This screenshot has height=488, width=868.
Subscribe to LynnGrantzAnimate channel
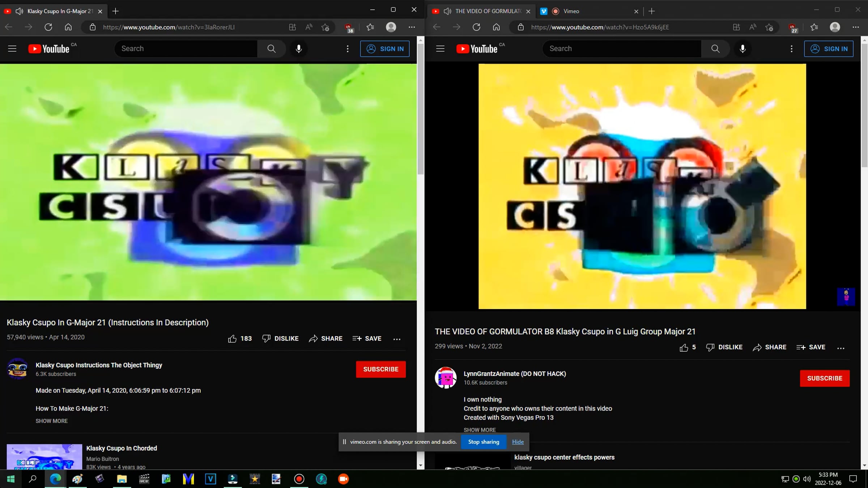coord(825,378)
